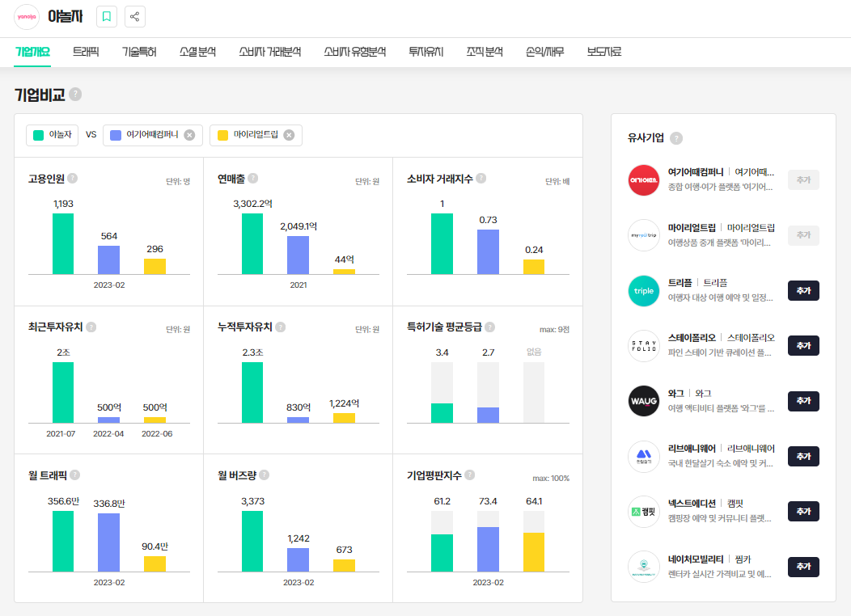Screen dimensions: 851x616
Task: Click the blue 여기어때컴퍼니 legend chip
Action: 153,135
